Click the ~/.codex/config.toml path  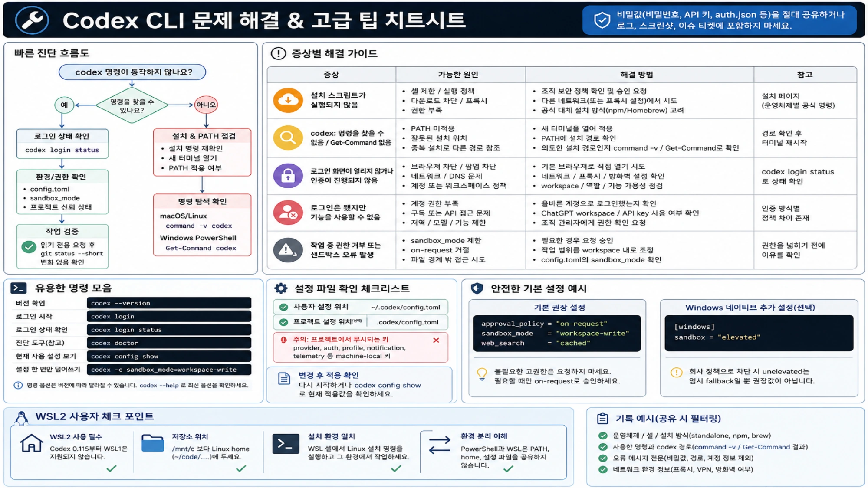(x=405, y=307)
